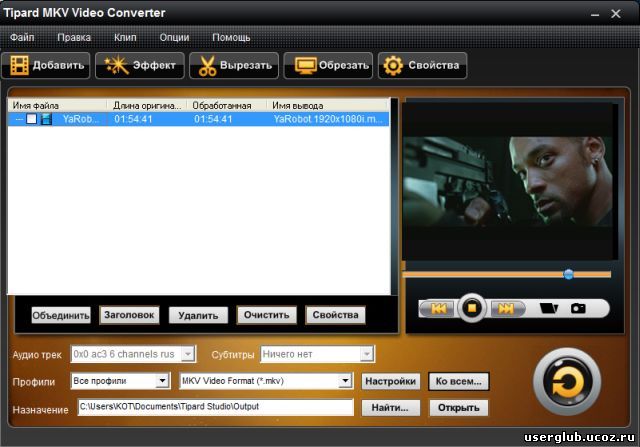Expand the MKV Video Format dropdown

[x=345, y=381]
